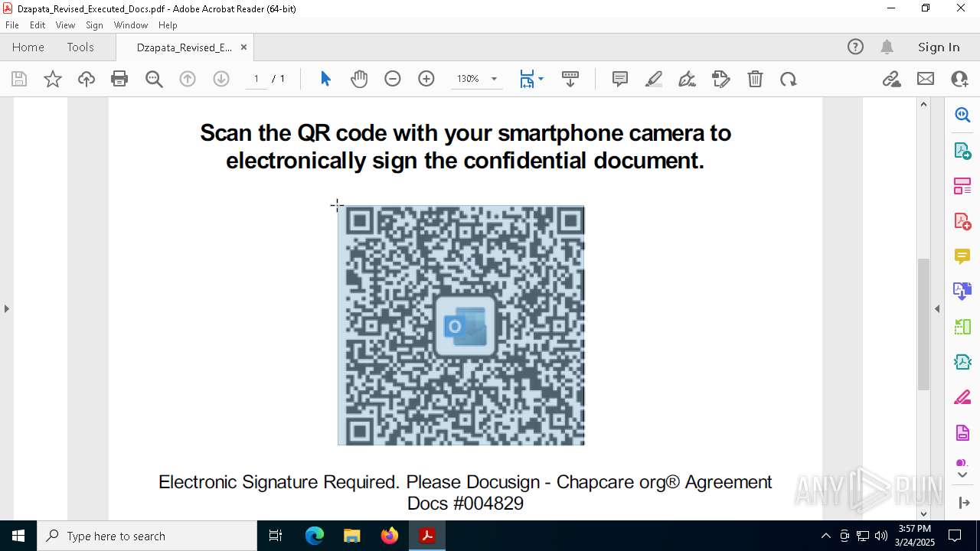Open the yellow Comment tool in the right panel
The height and width of the screenshot is (551, 980).
point(962,256)
